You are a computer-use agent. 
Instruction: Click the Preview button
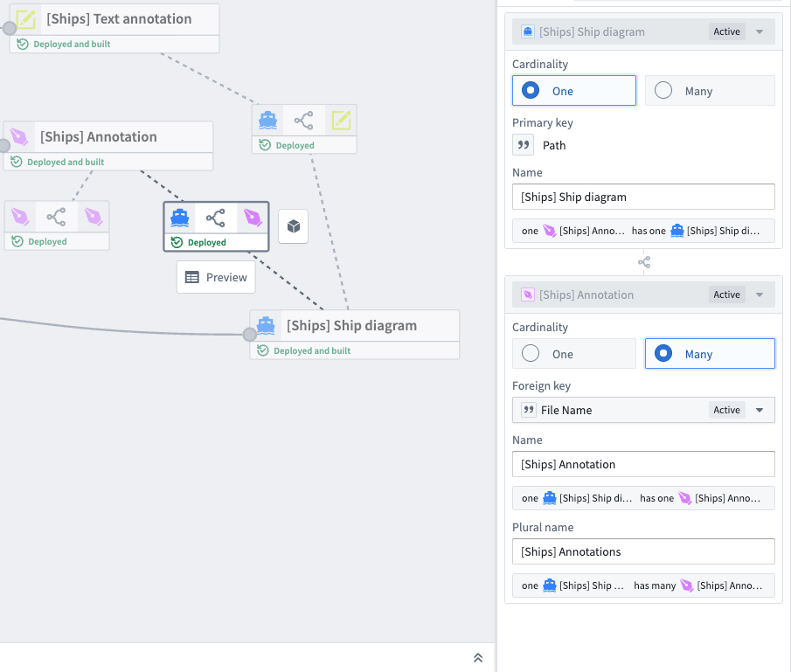[216, 277]
